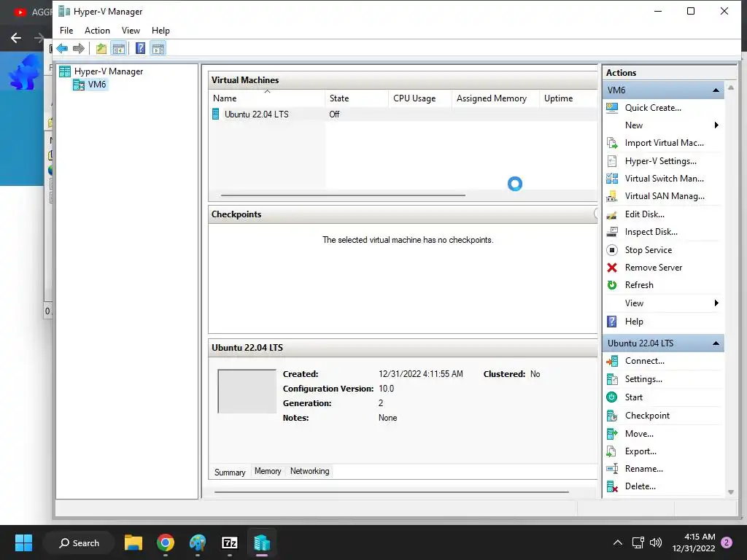Collapse the VM6 actions section
This screenshot has width=747, height=560.
(x=716, y=90)
